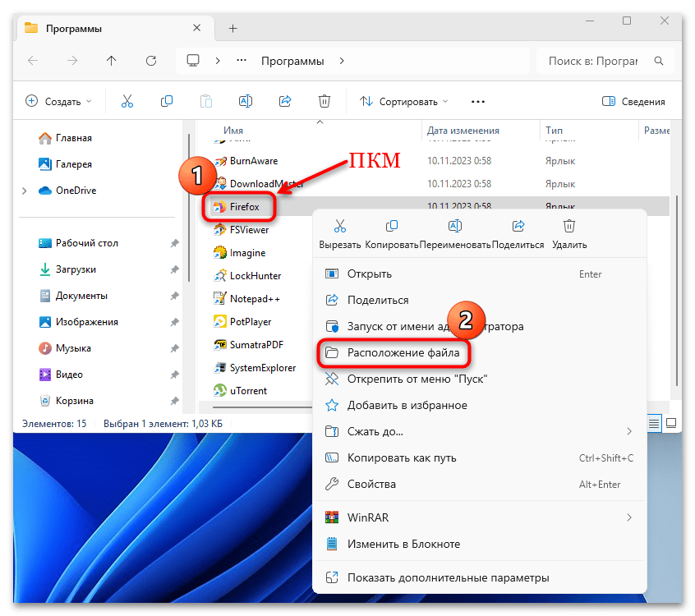Click Удалить in the context menu
Viewport: 695px width, 616px height.
coord(569,234)
